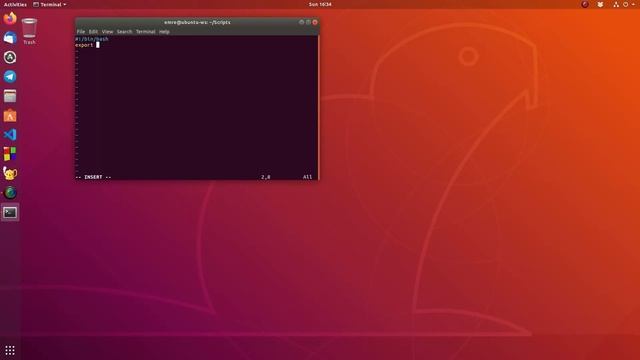The image size is (640, 360).
Task: Expand the system menu arrow
Action: coord(633,4)
